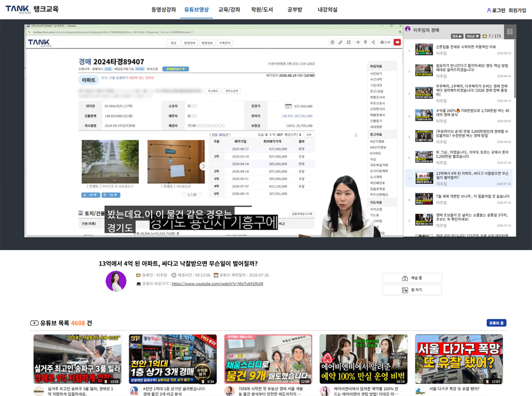Image resolution: width=532 pixels, height=396 pixels.
Task: Click the red YouTube icon in auction toolbar
Action: [397, 42]
